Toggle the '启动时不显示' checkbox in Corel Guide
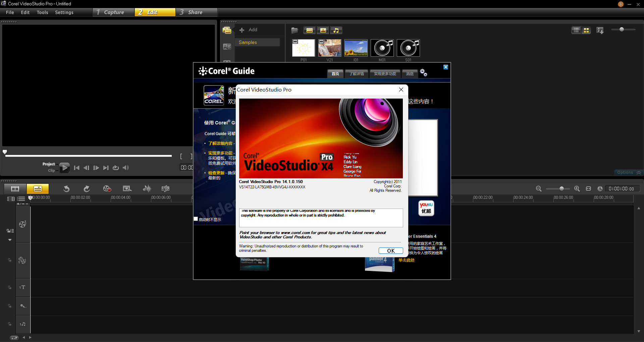 tap(196, 219)
